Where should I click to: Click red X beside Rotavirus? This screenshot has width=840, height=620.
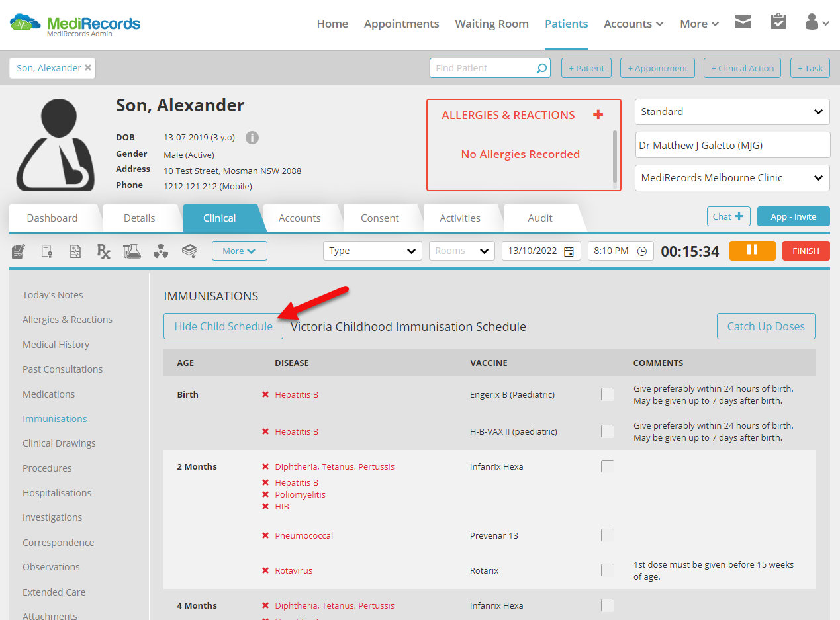(265, 570)
